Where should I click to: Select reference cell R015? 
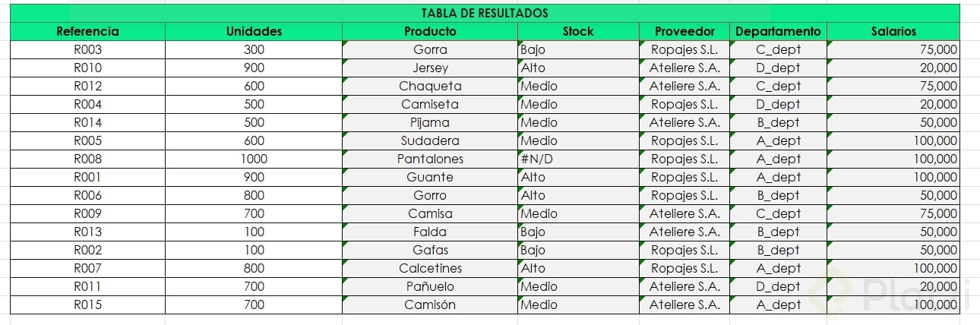[x=87, y=305]
